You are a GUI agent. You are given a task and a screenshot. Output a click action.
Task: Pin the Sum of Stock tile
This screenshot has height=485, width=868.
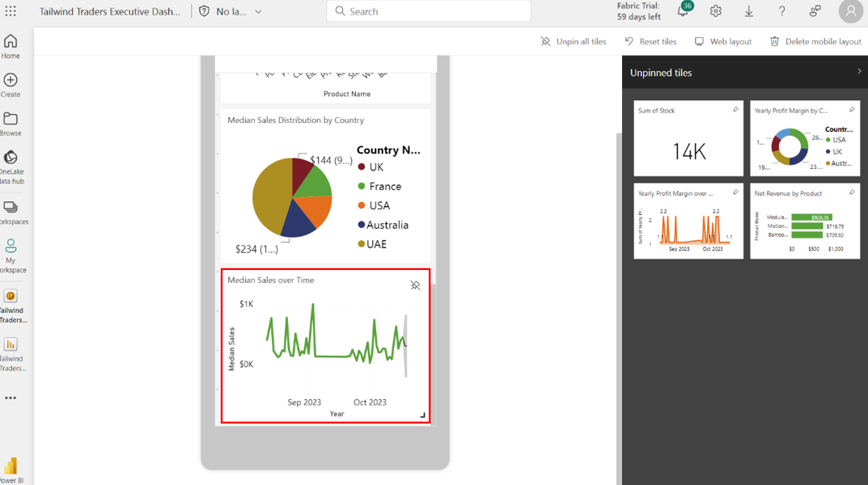[x=735, y=110]
